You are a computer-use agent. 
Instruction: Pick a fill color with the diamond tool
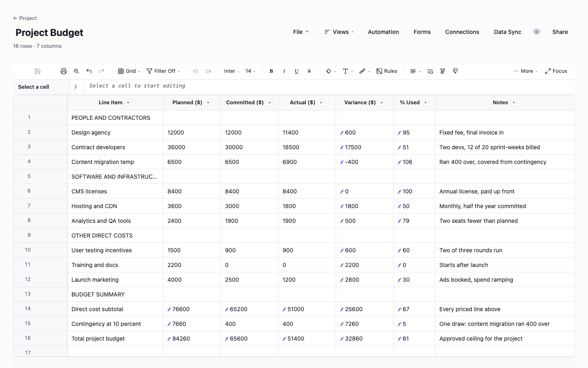(329, 71)
